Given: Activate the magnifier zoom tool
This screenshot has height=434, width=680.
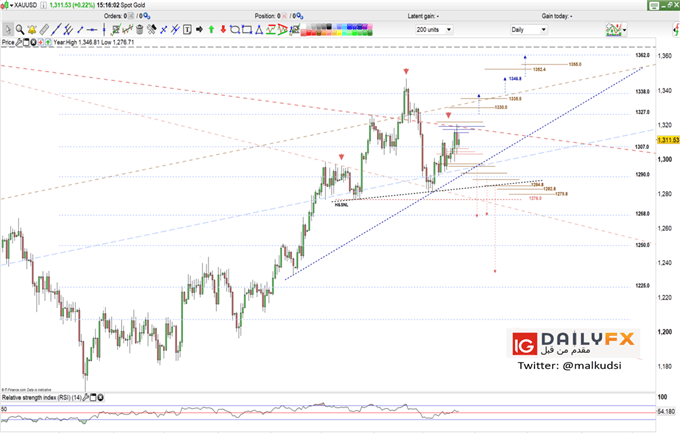Looking at the screenshot, I should 20,29.
